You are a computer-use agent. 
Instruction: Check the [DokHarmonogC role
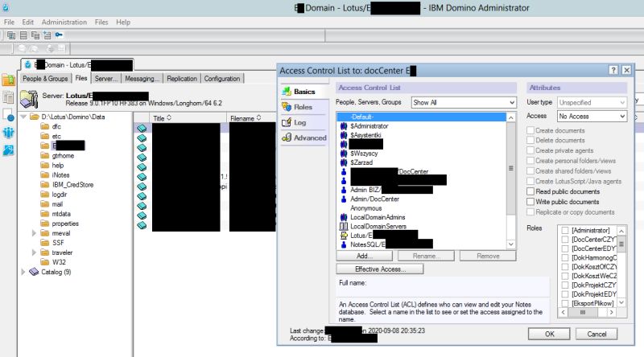565,257
